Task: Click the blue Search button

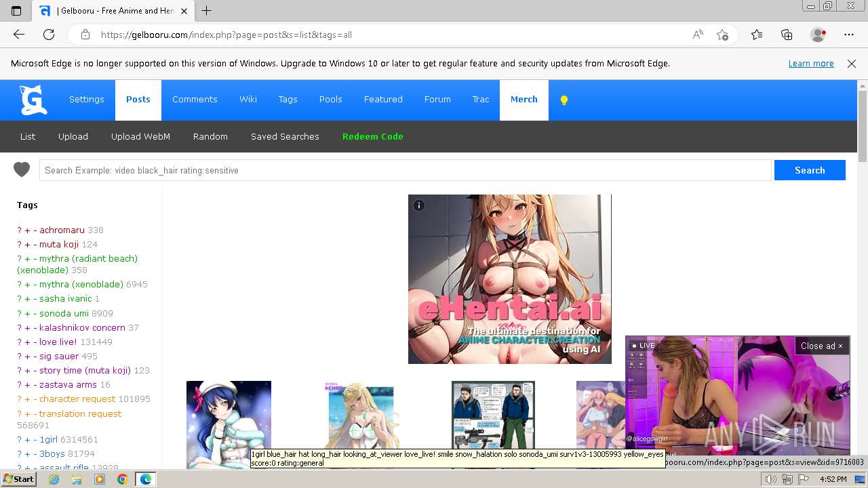Action: click(x=810, y=170)
